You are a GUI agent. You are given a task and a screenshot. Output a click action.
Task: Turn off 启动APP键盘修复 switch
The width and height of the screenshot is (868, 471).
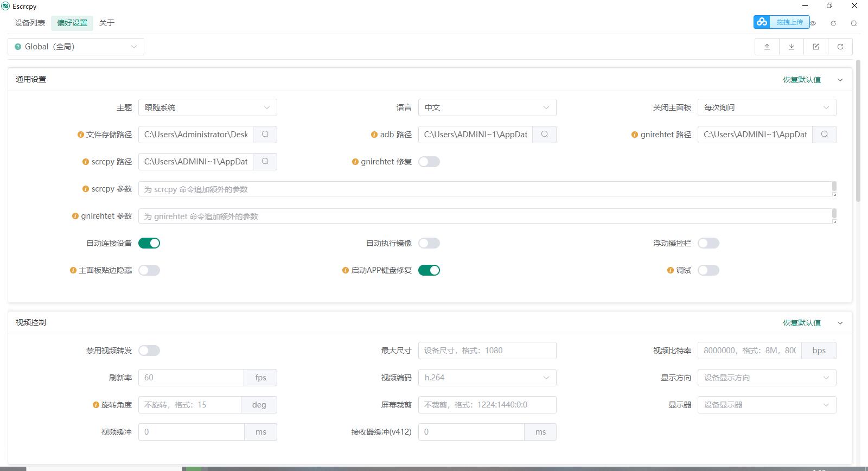point(429,270)
